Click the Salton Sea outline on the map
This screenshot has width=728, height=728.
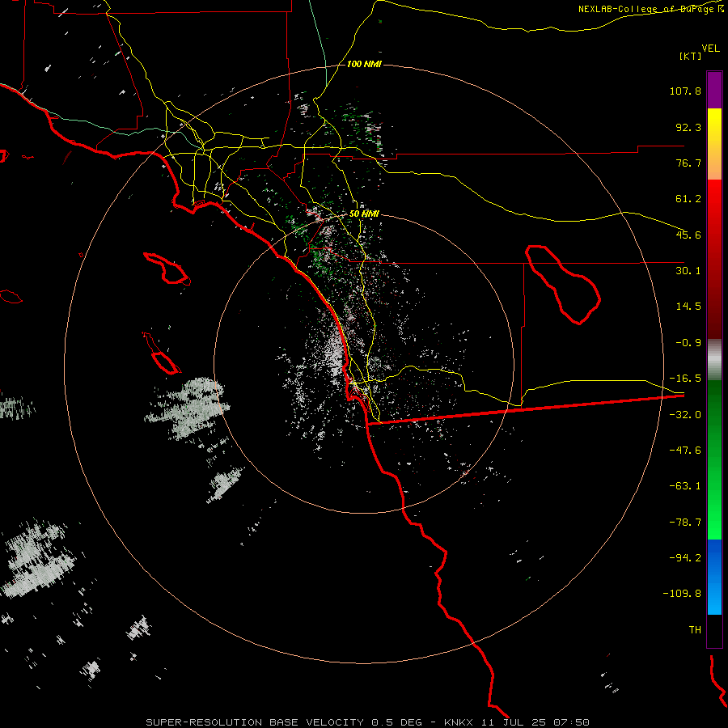[x=563, y=284]
